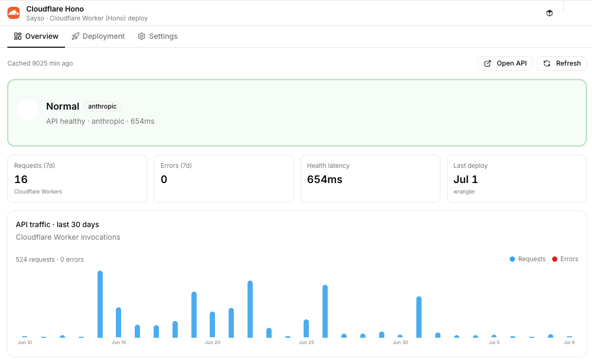
Task: Click the 'API traffic · last 30 days' heading
Action: (x=57, y=224)
